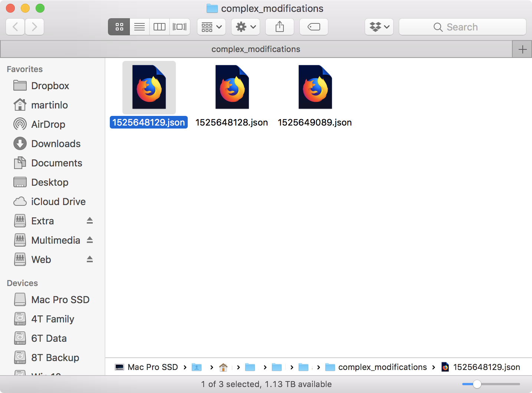Switch to list view
Screen dimensions: 532x393
[139, 27]
